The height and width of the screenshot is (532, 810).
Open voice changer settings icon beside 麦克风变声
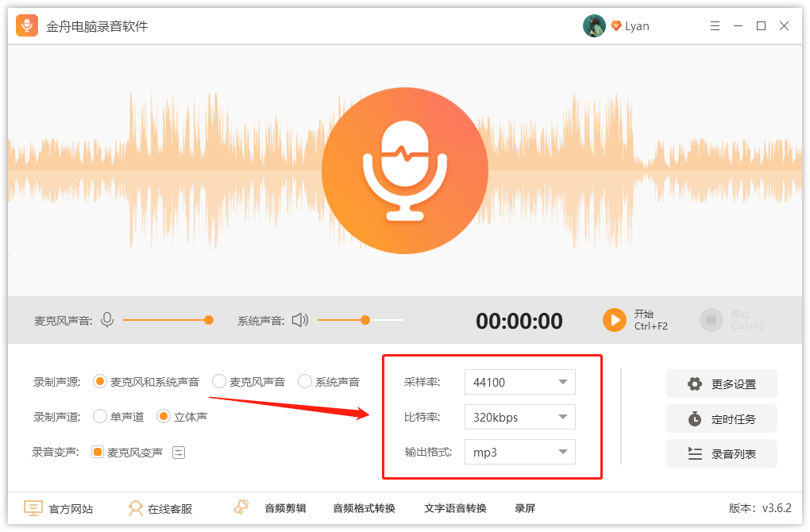(179, 453)
